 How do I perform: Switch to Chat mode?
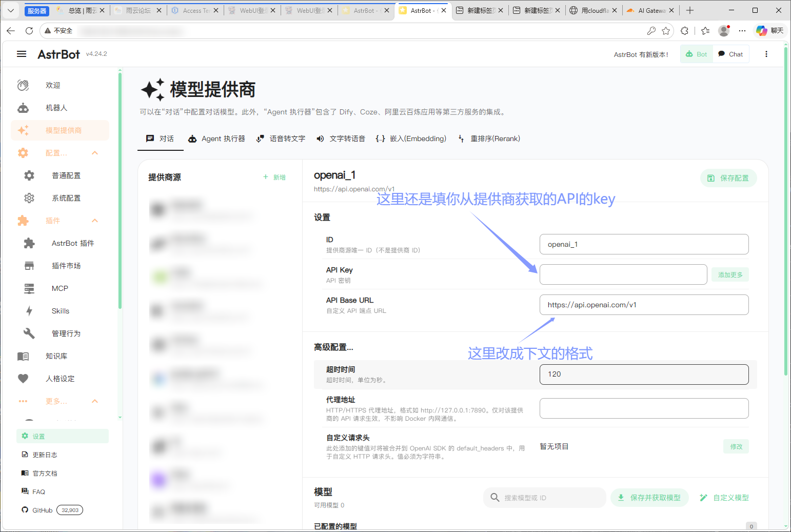pos(731,54)
